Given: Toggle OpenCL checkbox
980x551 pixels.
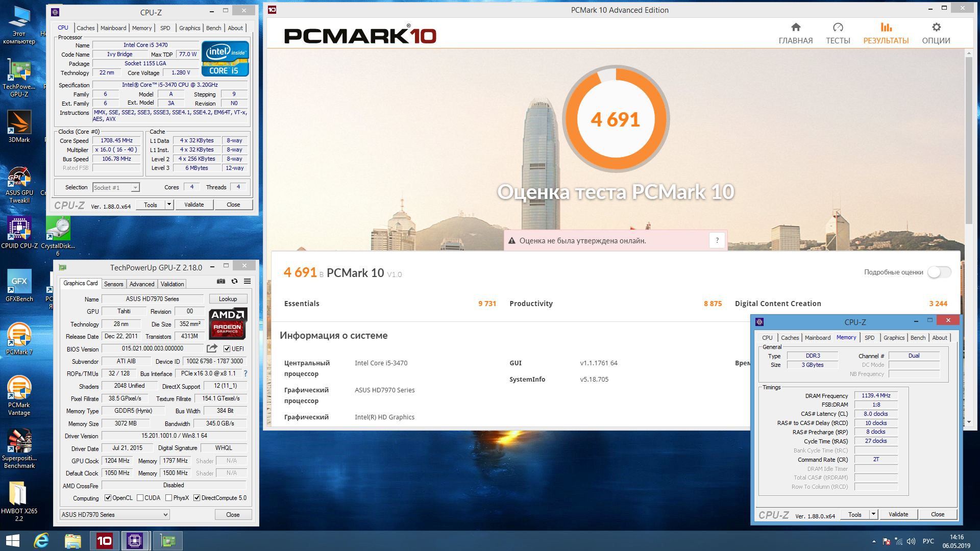Looking at the screenshot, I should [108, 498].
